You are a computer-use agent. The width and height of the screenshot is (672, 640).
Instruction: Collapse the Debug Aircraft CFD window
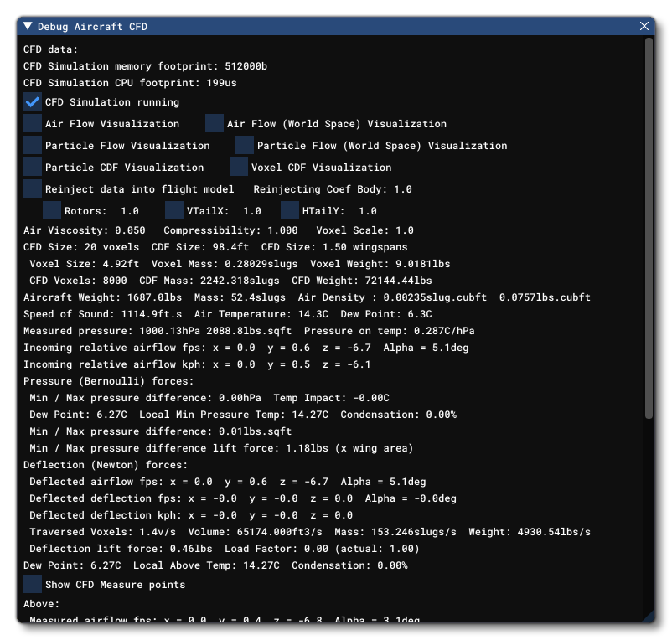pyautogui.click(x=28, y=27)
